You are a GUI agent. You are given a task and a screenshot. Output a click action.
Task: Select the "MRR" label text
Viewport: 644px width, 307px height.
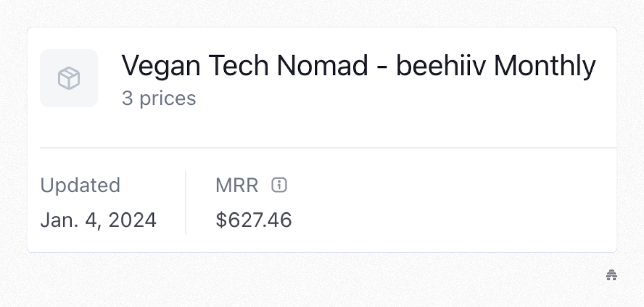(237, 185)
